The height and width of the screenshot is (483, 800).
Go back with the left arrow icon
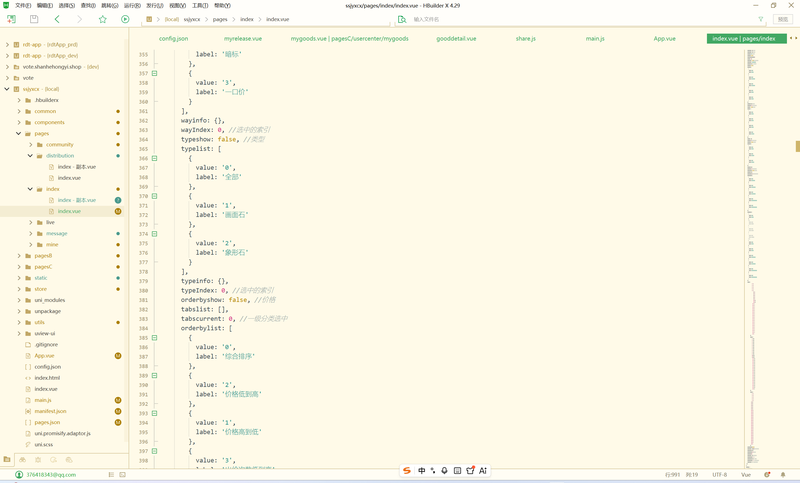[57, 19]
